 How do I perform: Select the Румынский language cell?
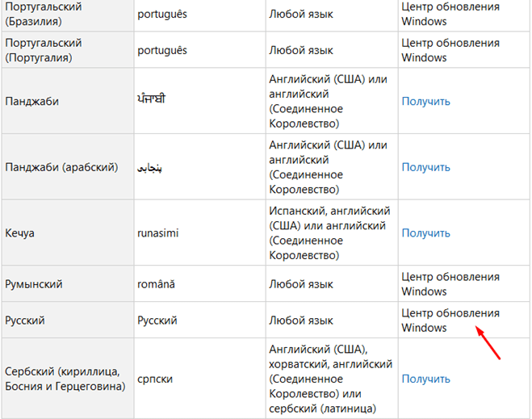pyautogui.click(x=33, y=284)
